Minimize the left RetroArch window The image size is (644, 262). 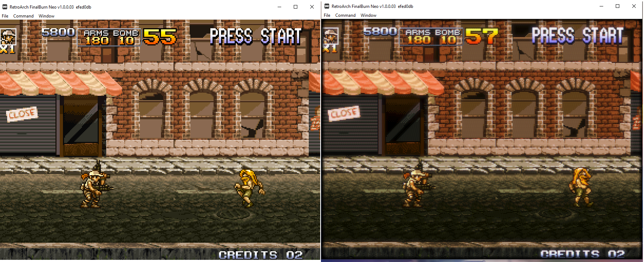tap(279, 7)
